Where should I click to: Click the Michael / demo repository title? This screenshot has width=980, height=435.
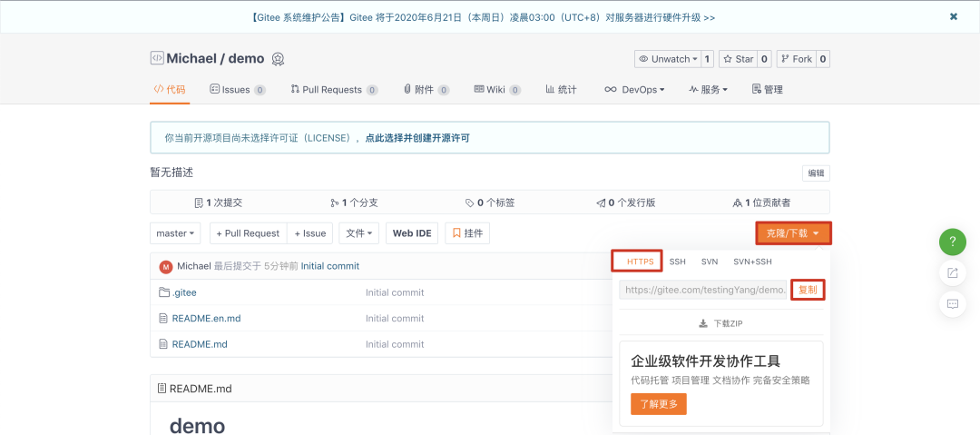(216, 59)
